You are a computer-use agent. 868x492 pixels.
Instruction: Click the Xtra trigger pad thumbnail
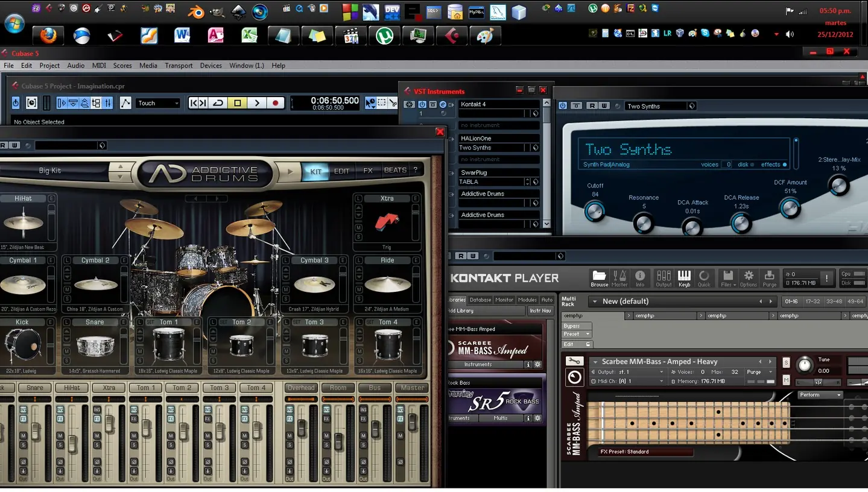click(387, 222)
